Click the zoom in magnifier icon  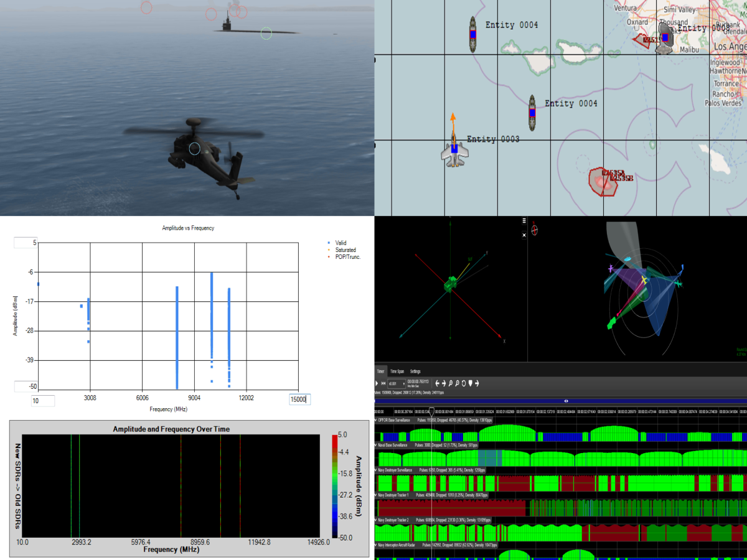point(450,383)
